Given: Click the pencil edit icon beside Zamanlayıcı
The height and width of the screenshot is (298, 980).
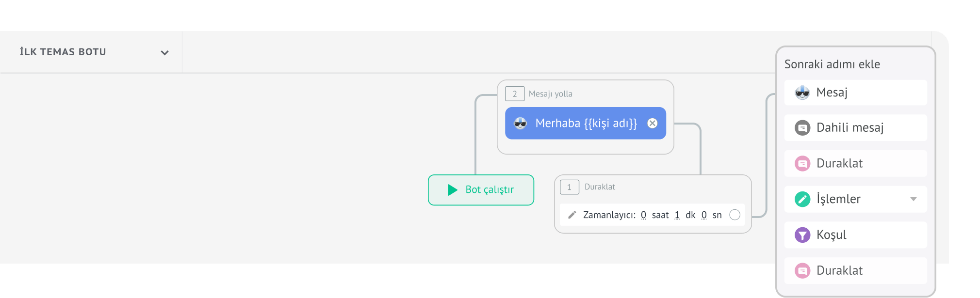Looking at the screenshot, I should [572, 215].
